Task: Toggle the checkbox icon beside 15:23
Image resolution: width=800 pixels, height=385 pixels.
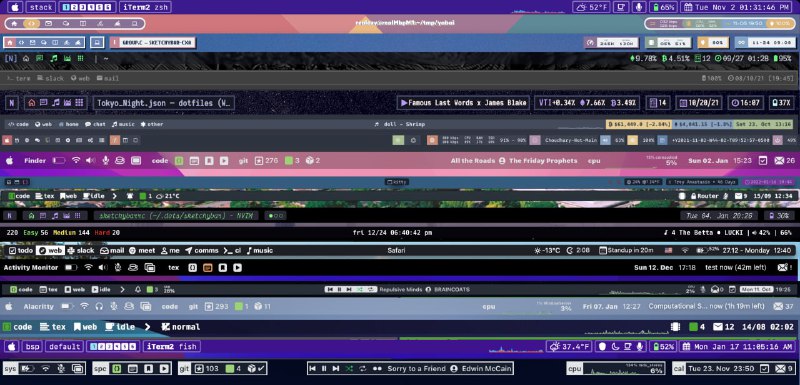Action: (763, 161)
